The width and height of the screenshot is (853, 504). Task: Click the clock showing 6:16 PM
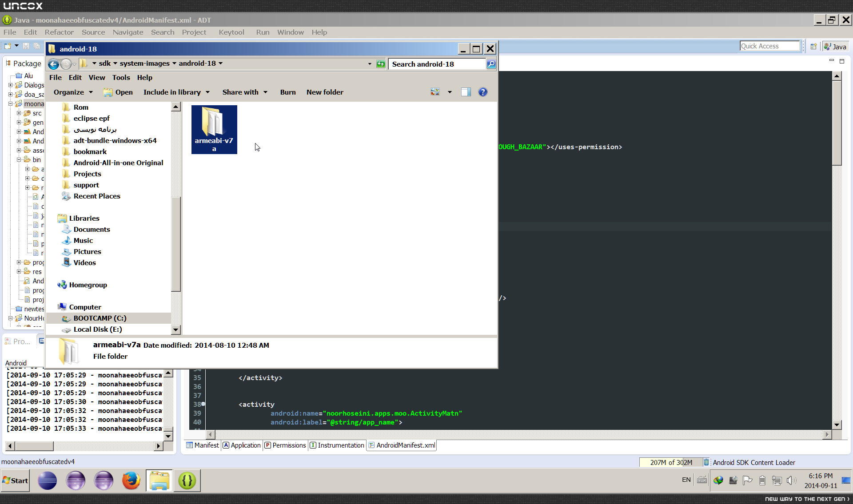[821, 476]
